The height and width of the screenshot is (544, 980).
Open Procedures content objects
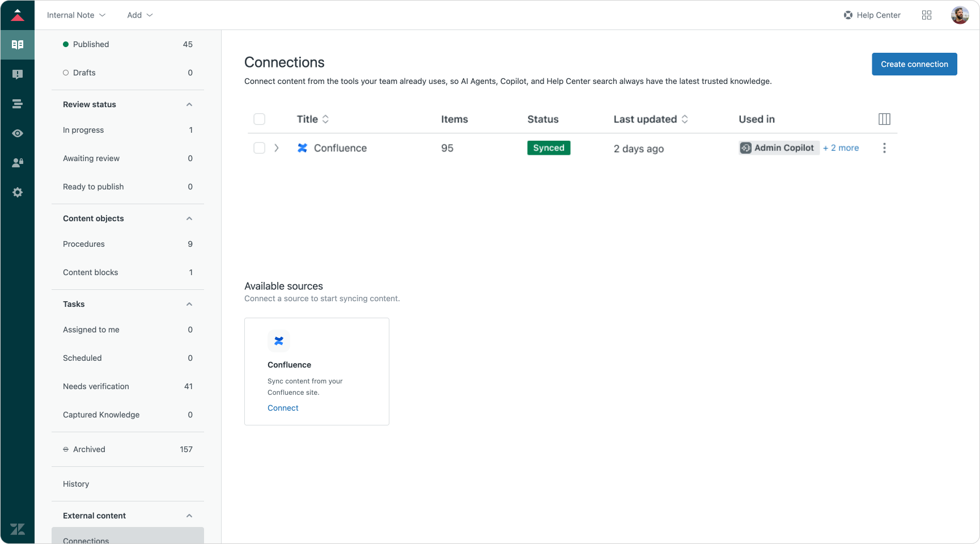click(x=128, y=244)
